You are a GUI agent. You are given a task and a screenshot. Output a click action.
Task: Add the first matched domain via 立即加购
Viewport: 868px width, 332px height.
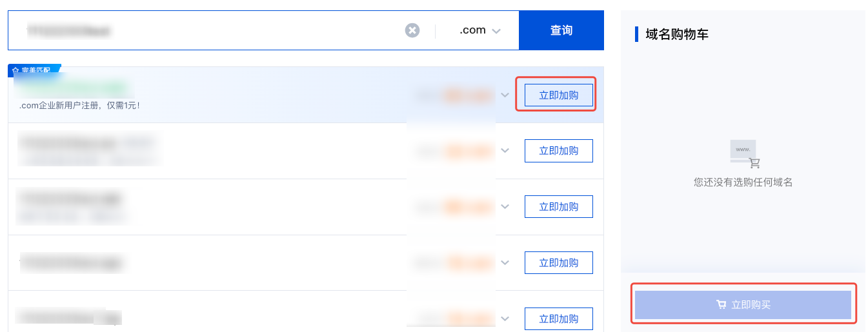click(x=558, y=95)
